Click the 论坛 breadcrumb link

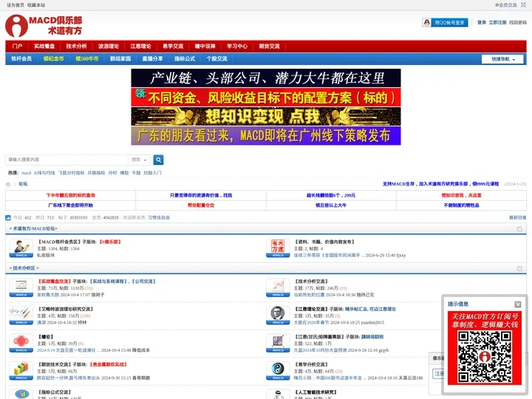23,184
